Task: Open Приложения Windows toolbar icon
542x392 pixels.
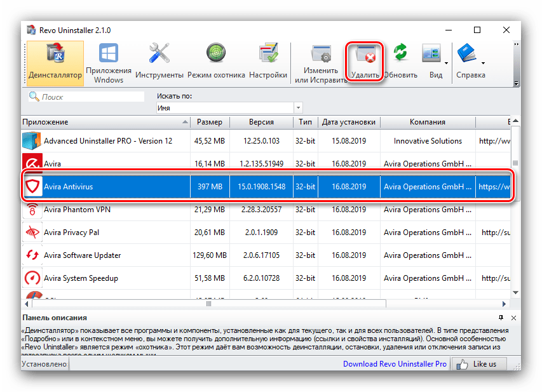Action: (109, 53)
